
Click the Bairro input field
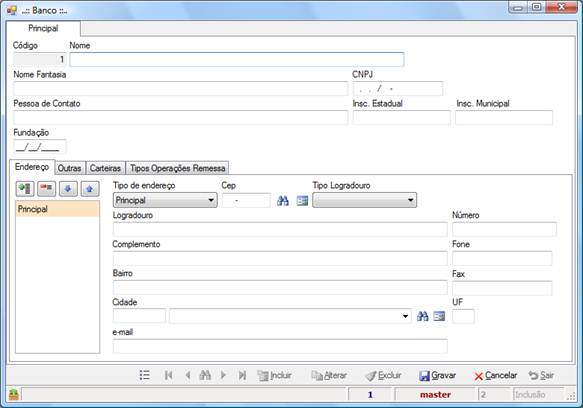pyautogui.click(x=280, y=287)
